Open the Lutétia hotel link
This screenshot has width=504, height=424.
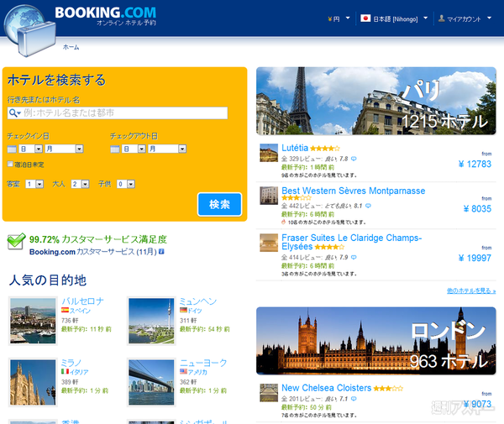coord(295,148)
